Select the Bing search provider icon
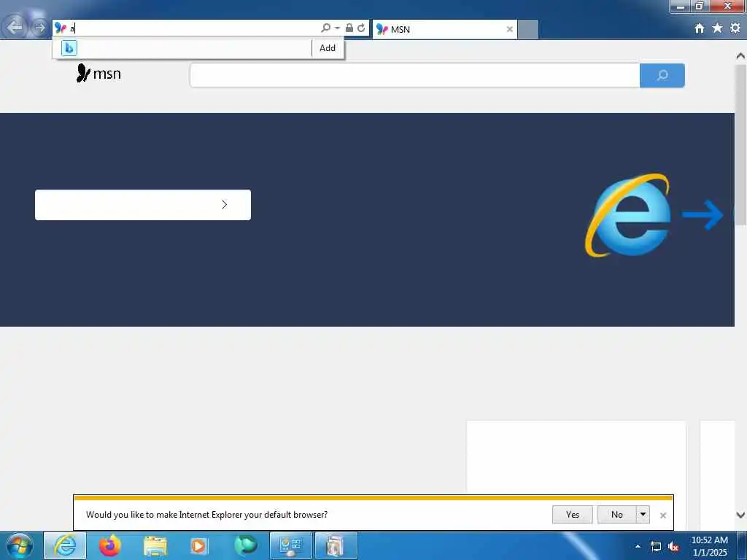747x560 pixels. [x=69, y=48]
